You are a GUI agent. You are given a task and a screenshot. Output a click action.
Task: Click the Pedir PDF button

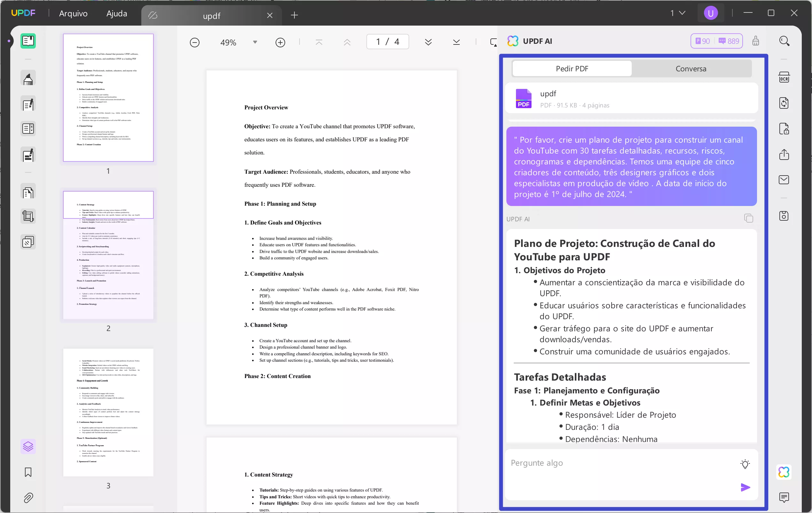[572, 68]
